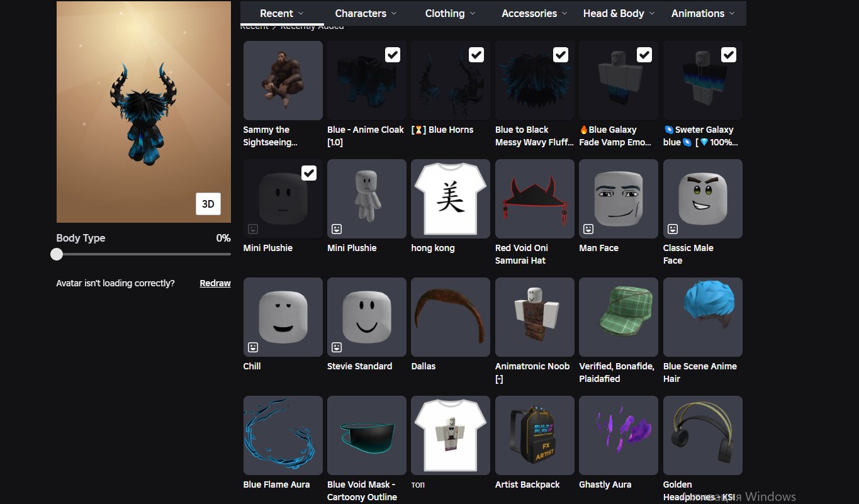Image resolution: width=859 pixels, height=504 pixels.
Task: Uncheck the Blue Horns checkbox
Action: (476, 55)
